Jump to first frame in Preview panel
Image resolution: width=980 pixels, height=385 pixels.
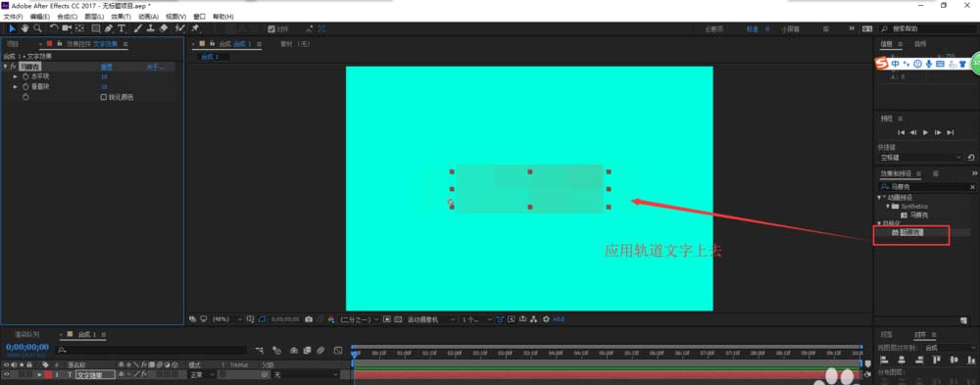click(x=902, y=132)
